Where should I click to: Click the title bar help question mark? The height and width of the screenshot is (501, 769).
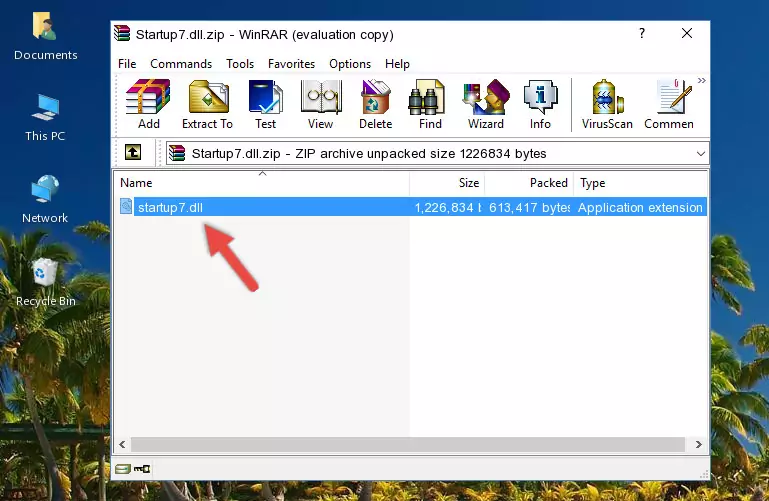click(x=642, y=33)
